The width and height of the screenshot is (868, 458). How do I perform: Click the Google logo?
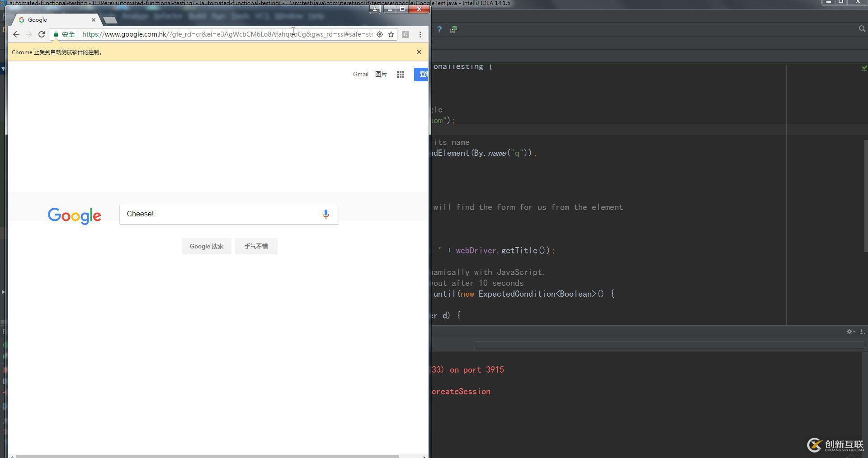click(x=75, y=216)
